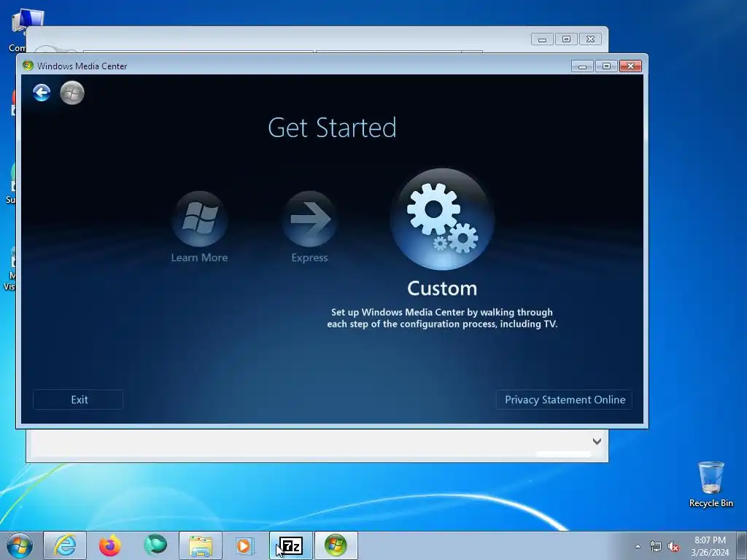Click the muted volume tray icon
Viewport: 747px width, 560px height.
pyautogui.click(x=673, y=547)
